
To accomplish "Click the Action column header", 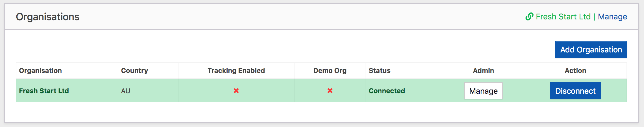I will point(575,70).
